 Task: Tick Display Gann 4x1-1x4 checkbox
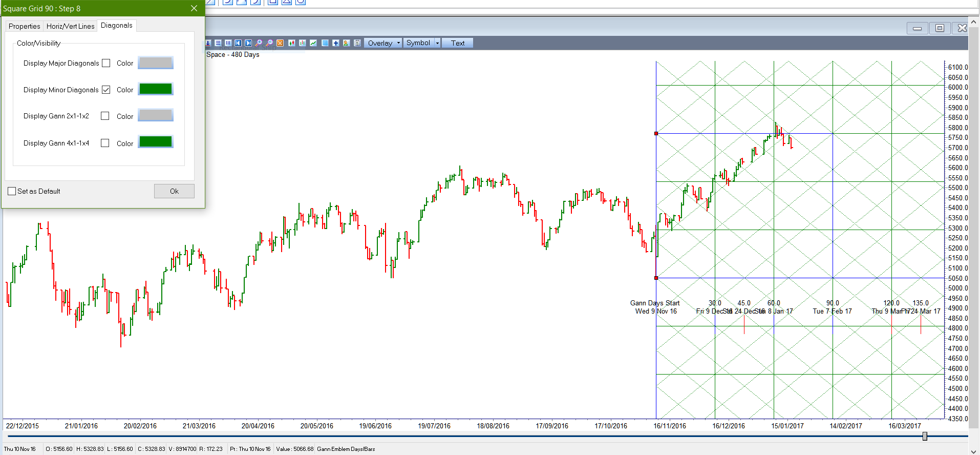(x=105, y=143)
